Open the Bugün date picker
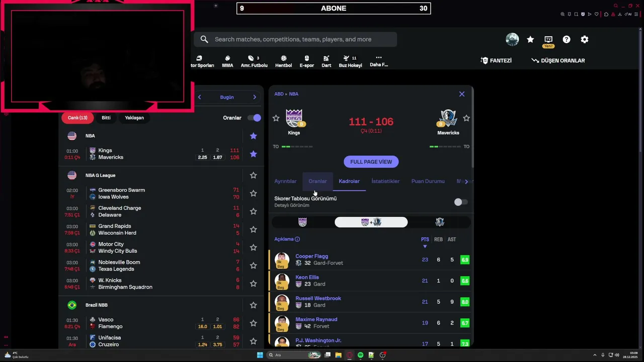 (x=227, y=97)
